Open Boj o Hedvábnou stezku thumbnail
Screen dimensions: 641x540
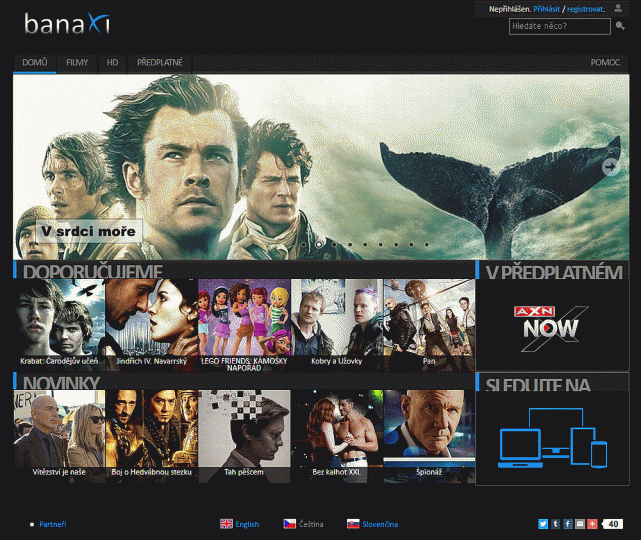[152, 436]
